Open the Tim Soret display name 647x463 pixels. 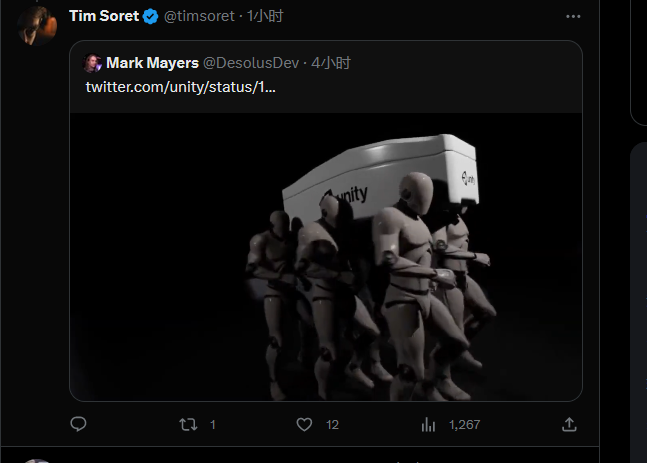click(103, 16)
